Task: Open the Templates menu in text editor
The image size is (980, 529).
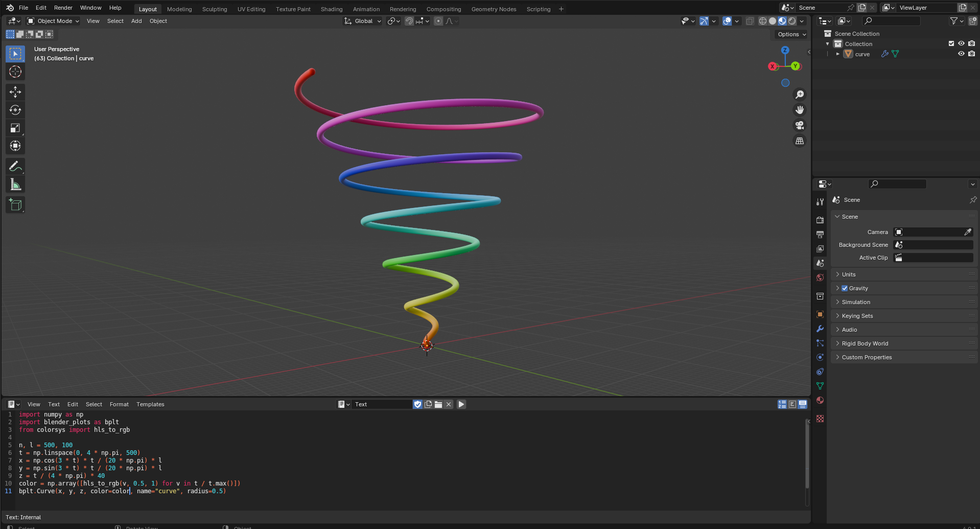Action: pyautogui.click(x=150, y=404)
